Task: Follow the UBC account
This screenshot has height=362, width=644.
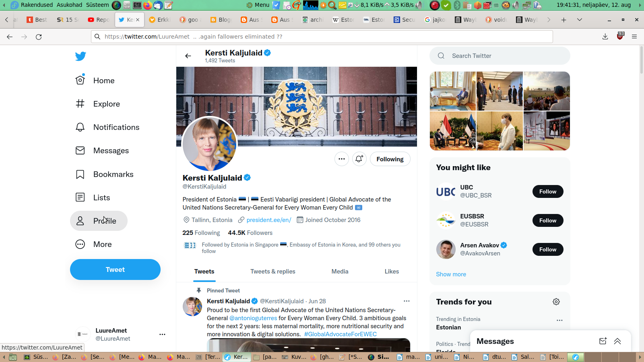Action: (548, 191)
